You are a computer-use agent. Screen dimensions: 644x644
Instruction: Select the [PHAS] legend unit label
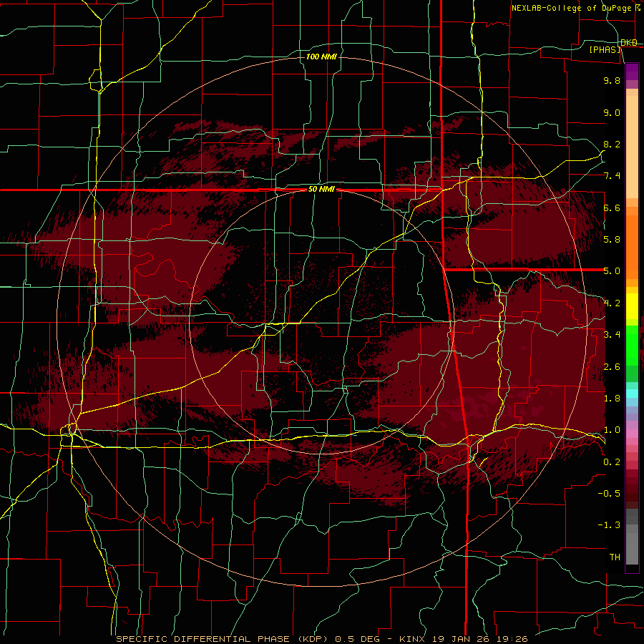pyautogui.click(x=605, y=49)
